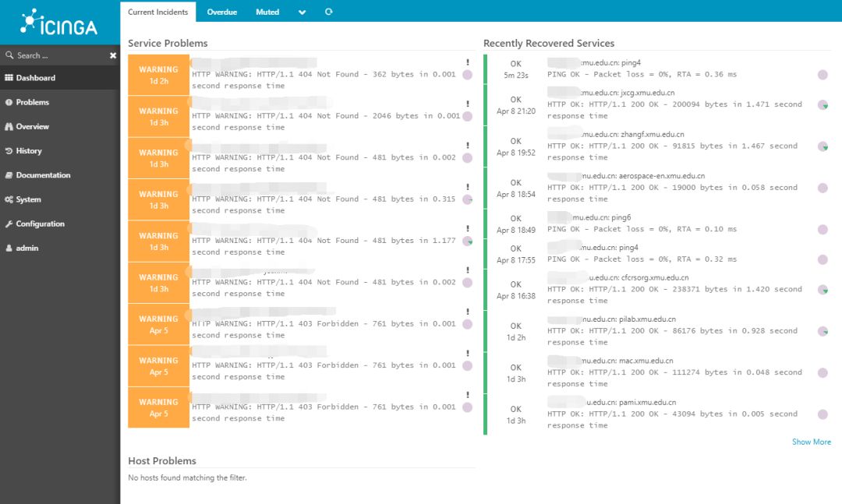Screen dimensions: 842x504
Task: Click 'No hosts found matching the filter.' text
Action: pyautogui.click(x=187, y=478)
